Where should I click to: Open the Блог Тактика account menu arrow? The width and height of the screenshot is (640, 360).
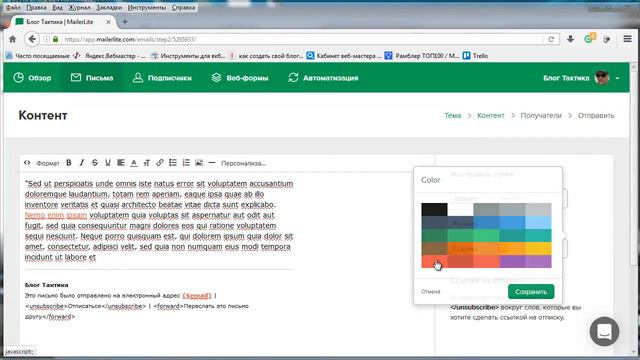pos(617,78)
